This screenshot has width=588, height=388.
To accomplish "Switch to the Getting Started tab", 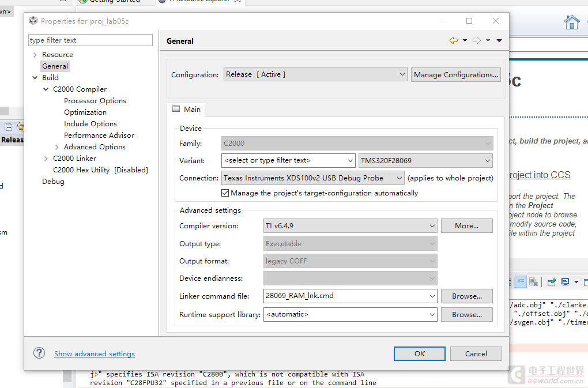I will coord(114,2).
